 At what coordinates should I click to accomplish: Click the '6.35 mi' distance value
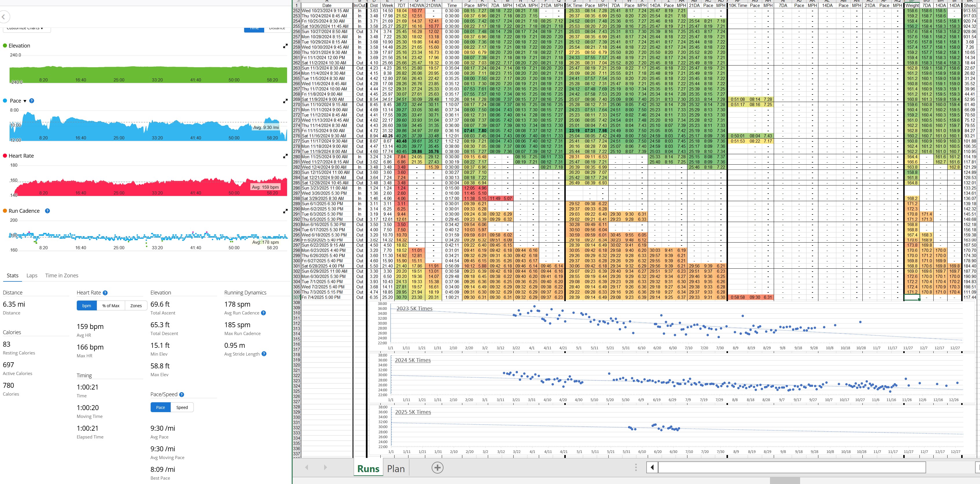tap(14, 304)
